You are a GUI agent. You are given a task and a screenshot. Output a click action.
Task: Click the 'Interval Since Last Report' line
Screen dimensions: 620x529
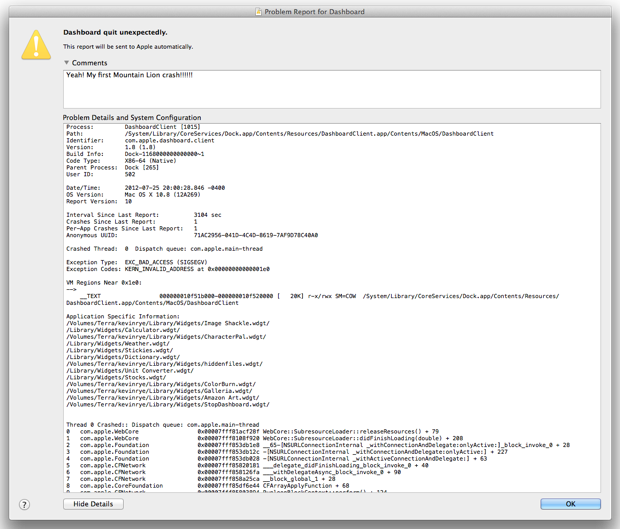144,215
